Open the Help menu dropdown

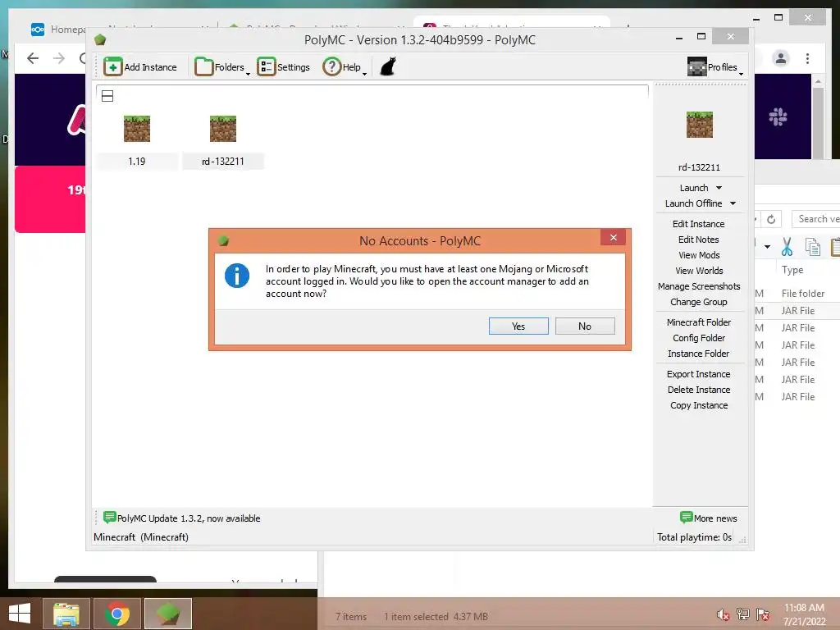[345, 67]
